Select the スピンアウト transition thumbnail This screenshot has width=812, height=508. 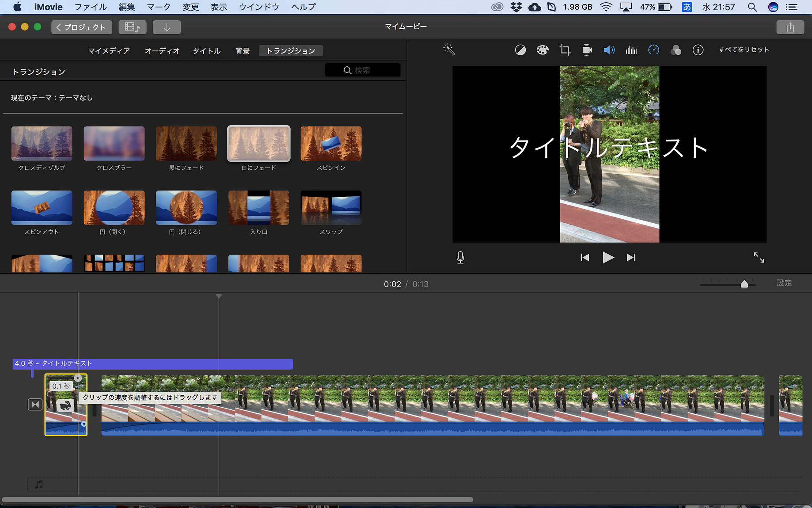click(42, 207)
